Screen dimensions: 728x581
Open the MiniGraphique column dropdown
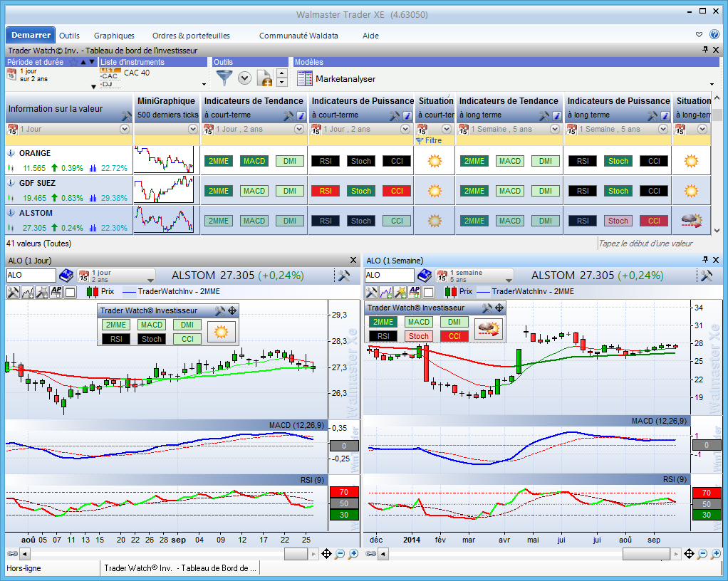point(193,129)
